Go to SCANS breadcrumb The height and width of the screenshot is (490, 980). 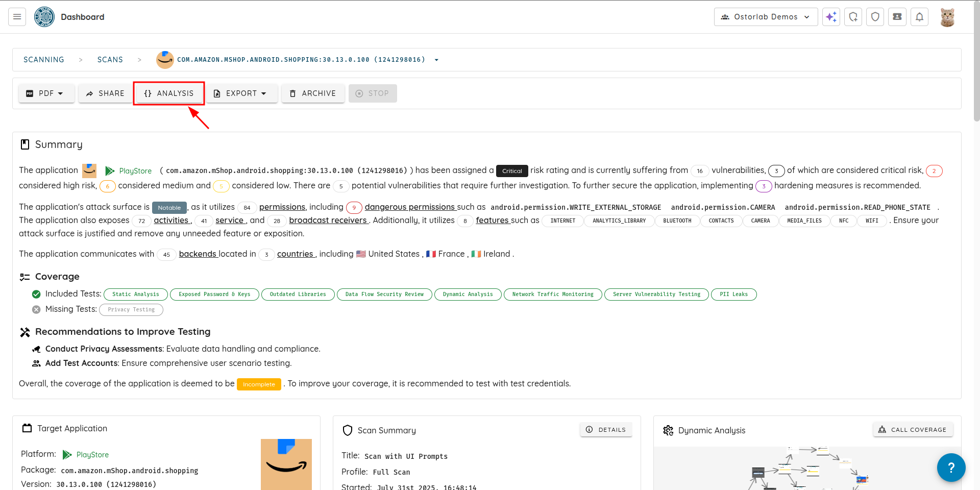click(110, 60)
